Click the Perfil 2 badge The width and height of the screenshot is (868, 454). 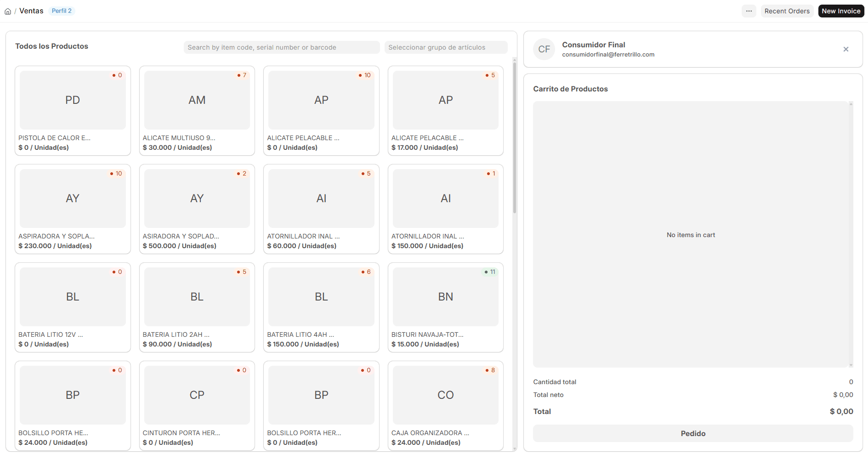[x=62, y=11]
